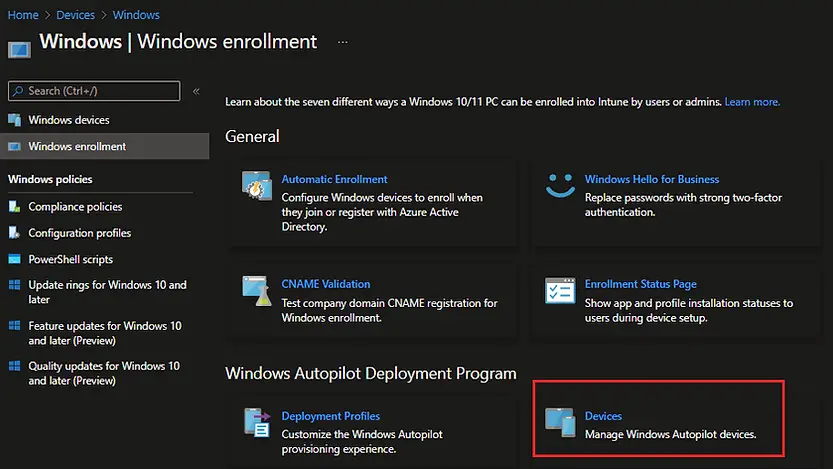Screen dimensions: 833x469
Task: Focus the Search (Ctrl+/) field
Action: (x=94, y=91)
